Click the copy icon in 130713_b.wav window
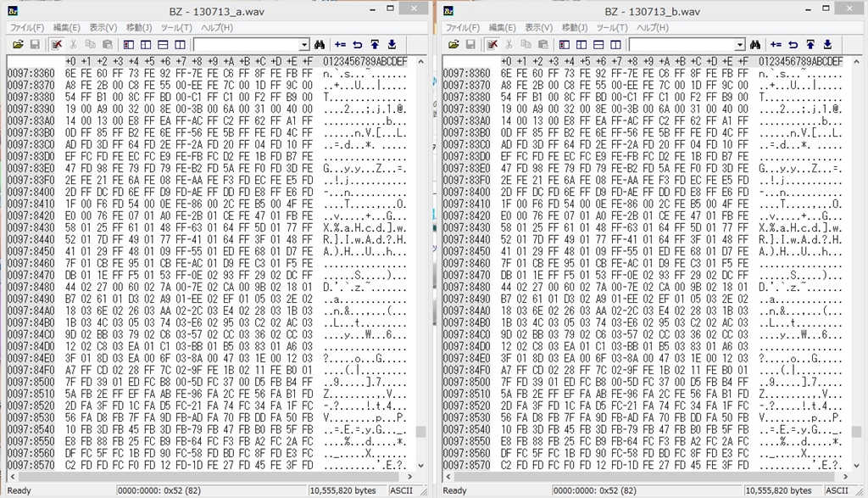 [526, 44]
